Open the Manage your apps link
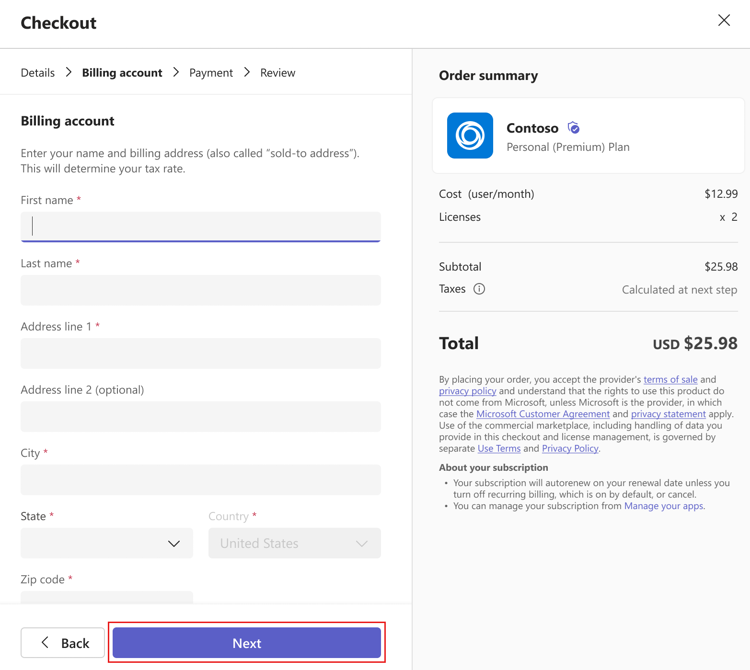 pos(664,506)
